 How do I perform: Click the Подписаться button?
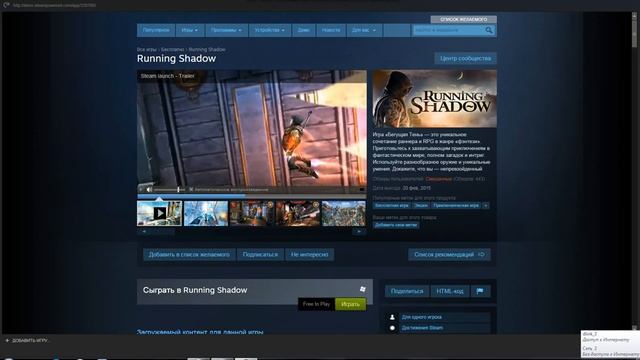point(260,254)
